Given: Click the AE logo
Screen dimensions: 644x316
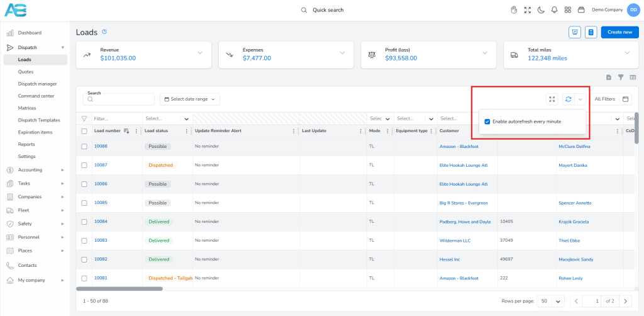Looking at the screenshot, I should click(x=16, y=10).
